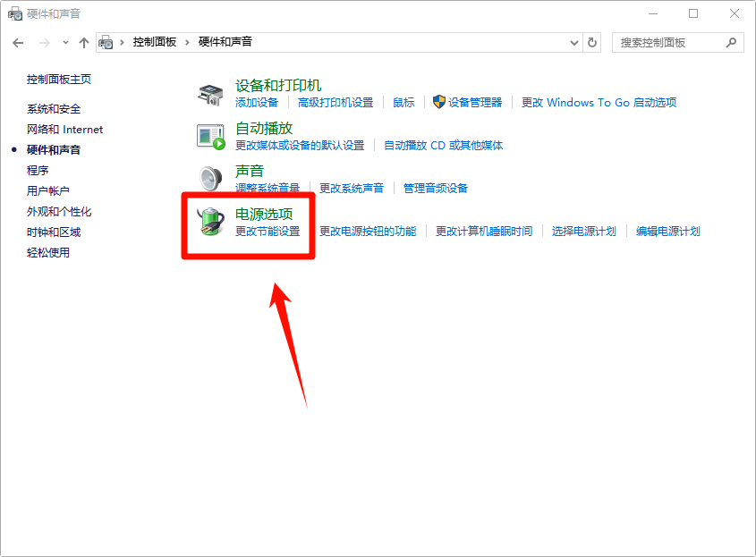Open the 自动播放 heading link
Screen dimensions: 756x557
tap(264, 128)
